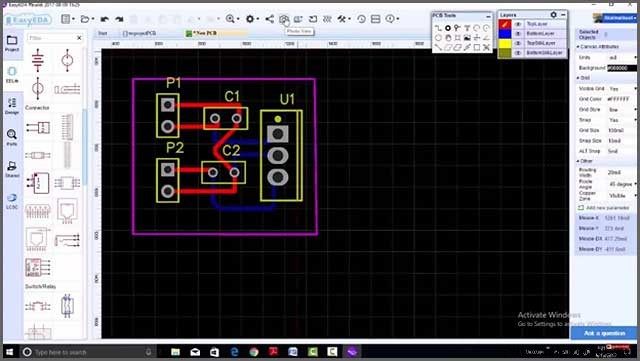Screen dimensions: 640x361
Task: Select the yellow TopSilkLayer color swatch
Action: (505, 43)
